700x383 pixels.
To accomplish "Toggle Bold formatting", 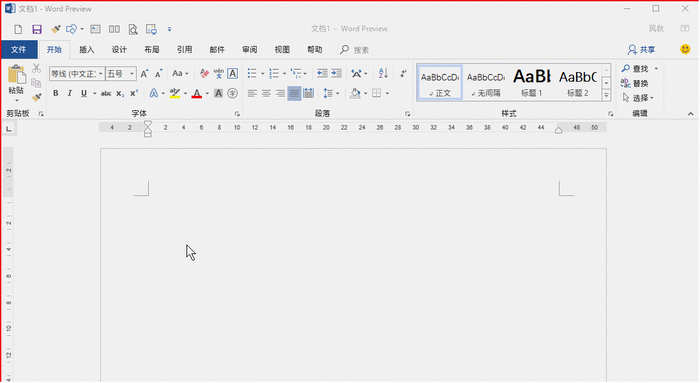I will (55, 93).
